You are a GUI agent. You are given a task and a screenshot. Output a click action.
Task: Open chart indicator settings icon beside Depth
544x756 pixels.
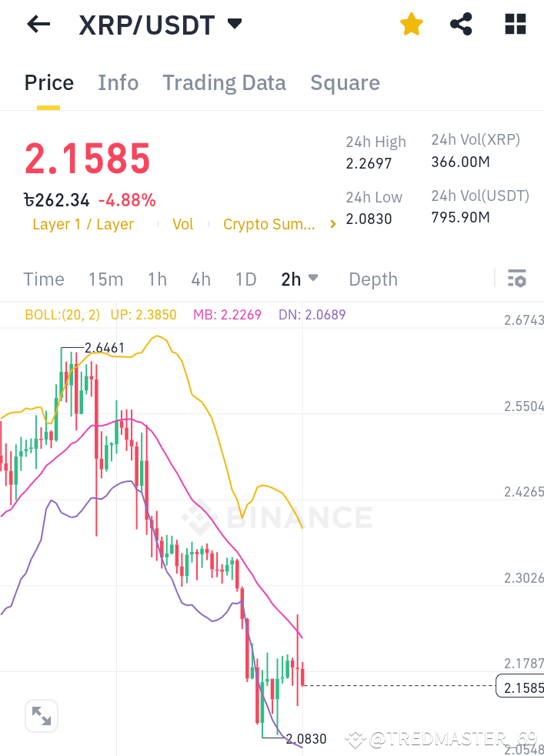518,279
